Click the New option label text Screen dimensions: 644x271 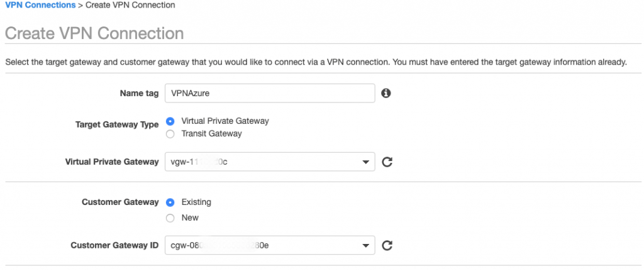click(190, 218)
